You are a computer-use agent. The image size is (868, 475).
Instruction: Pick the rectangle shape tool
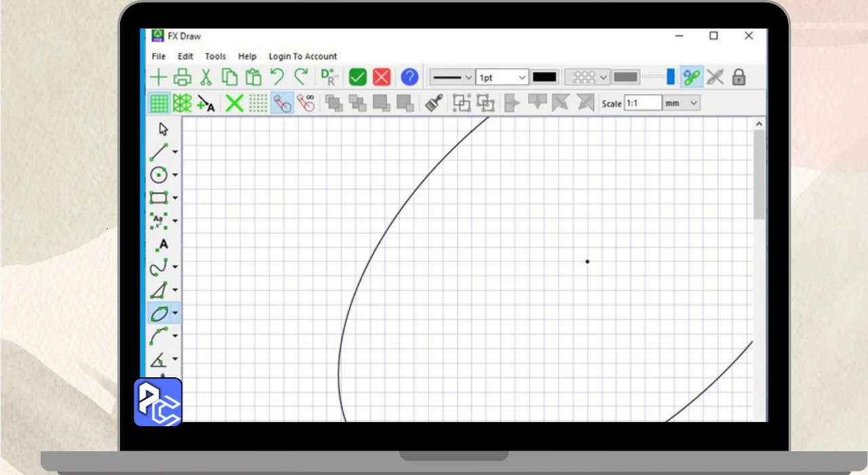point(159,198)
